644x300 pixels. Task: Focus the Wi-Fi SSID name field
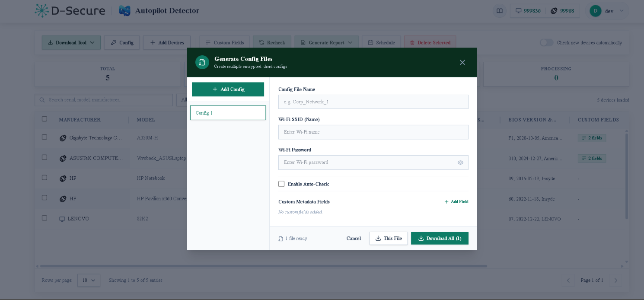coord(373,132)
